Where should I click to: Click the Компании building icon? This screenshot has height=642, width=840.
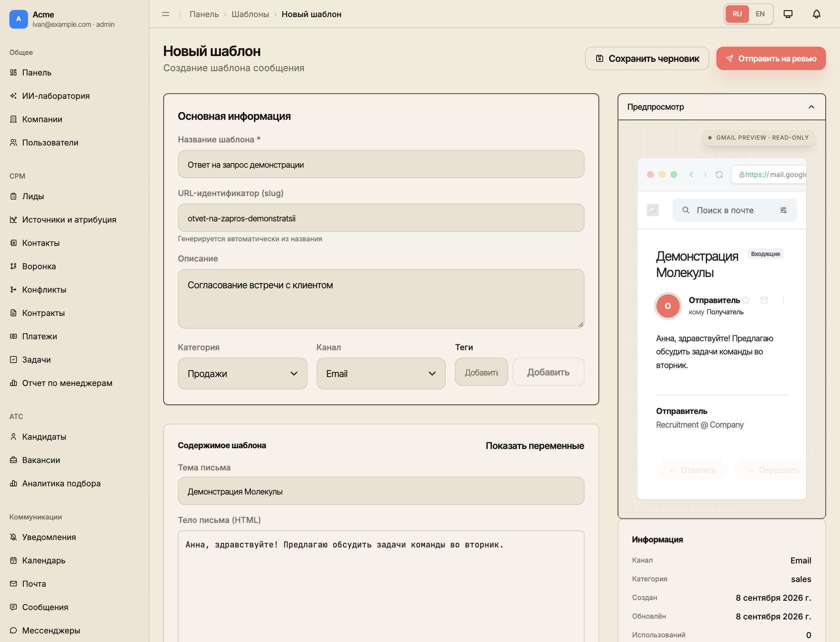[13, 119]
